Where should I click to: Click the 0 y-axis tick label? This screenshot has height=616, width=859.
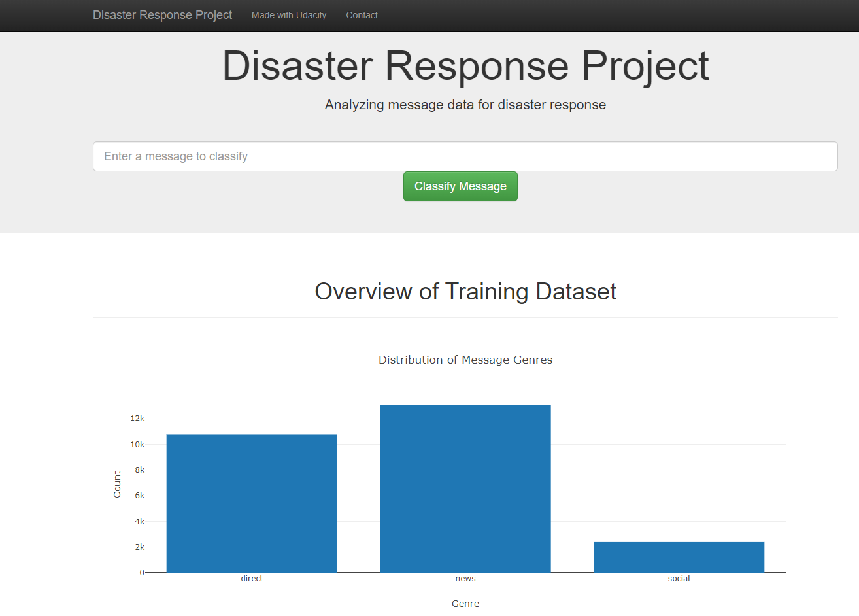click(x=141, y=572)
